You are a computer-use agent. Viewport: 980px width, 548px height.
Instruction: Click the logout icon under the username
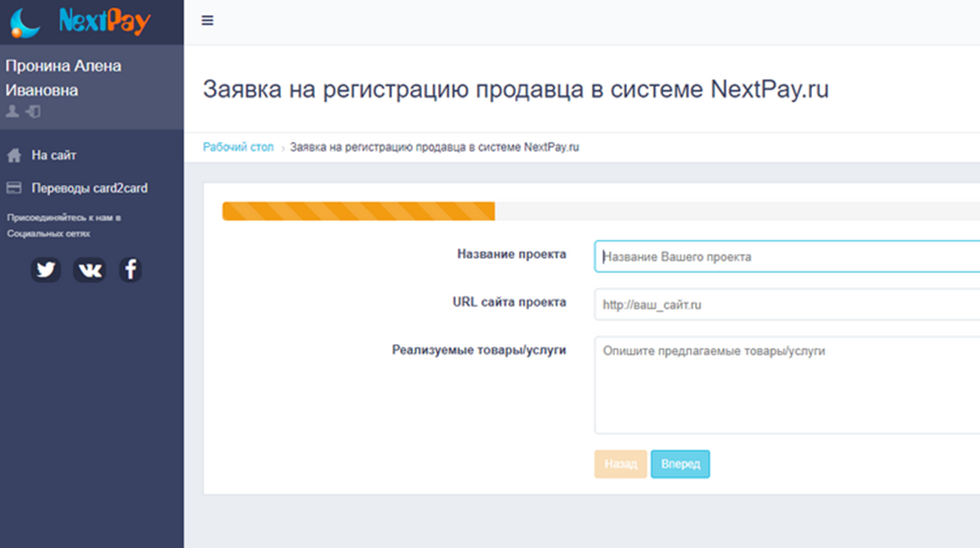click(33, 111)
